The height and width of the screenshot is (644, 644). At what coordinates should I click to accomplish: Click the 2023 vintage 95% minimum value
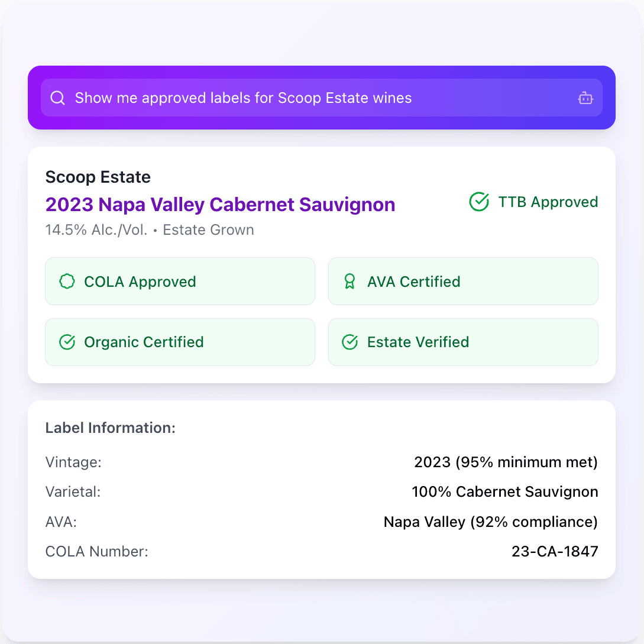coord(506,462)
